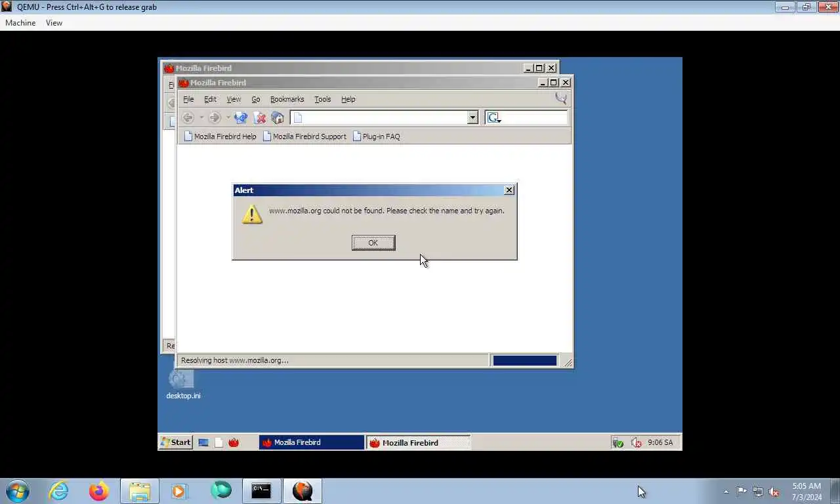Open the Bookmarks menu
840x504 pixels.
coord(287,99)
